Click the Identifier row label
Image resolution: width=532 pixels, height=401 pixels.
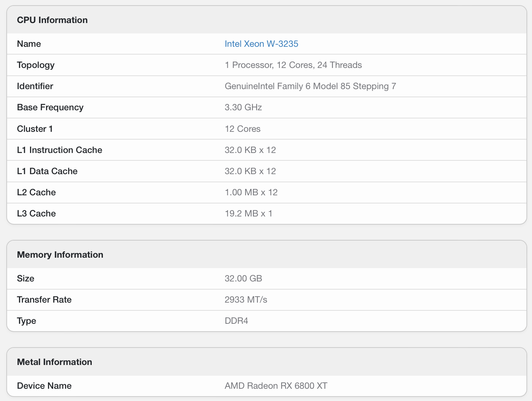[x=35, y=86]
